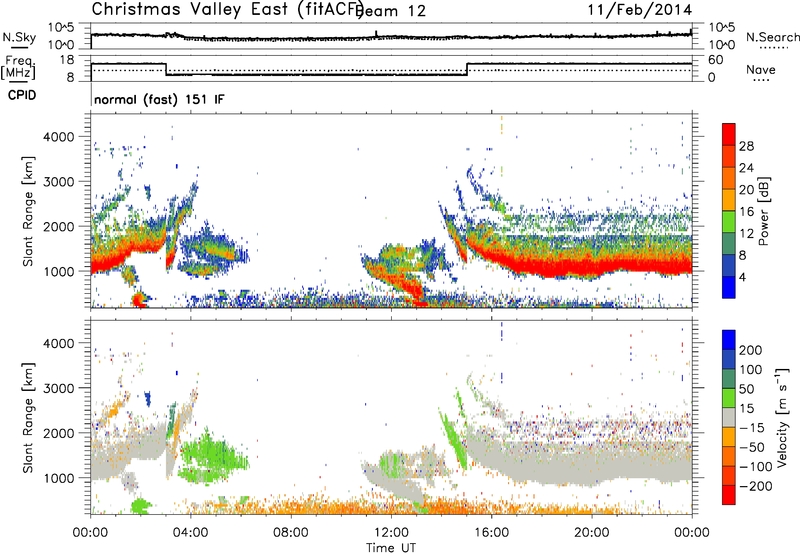
Task: Click the -15 tick on Velocity color bar
Action: click(752, 427)
